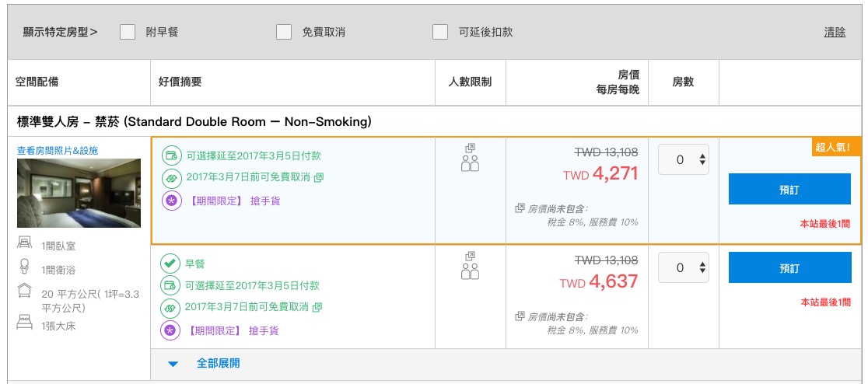Screen dimensions: 868x384
Task: Click free cancellation icon in first offer
Action: (x=171, y=178)
